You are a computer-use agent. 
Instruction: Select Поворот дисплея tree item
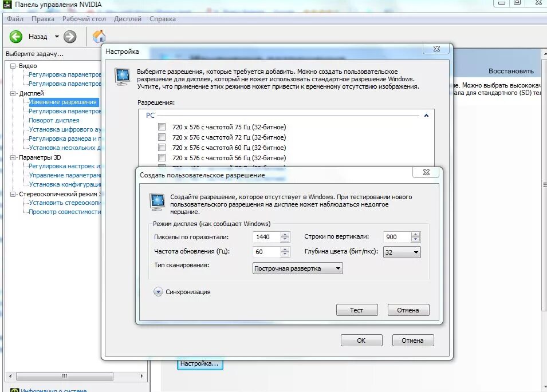[x=54, y=120]
